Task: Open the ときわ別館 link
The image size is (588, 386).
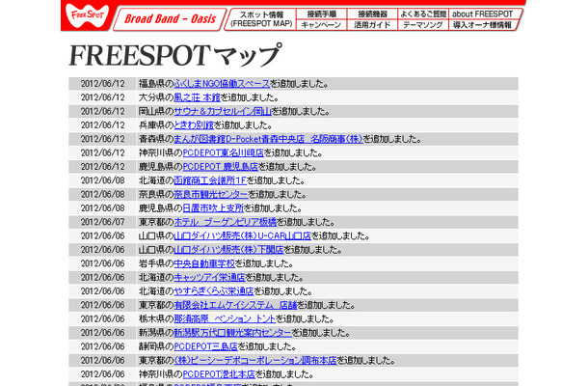Action: (194, 125)
